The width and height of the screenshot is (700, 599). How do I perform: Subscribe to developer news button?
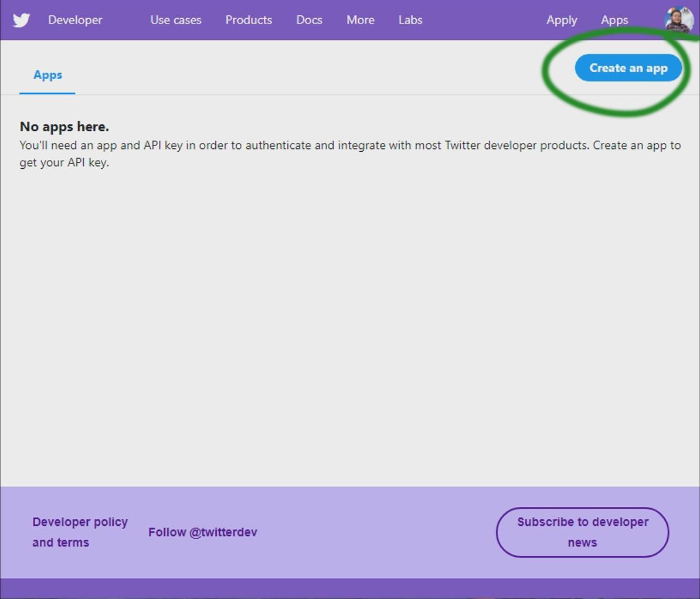tap(582, 532)
